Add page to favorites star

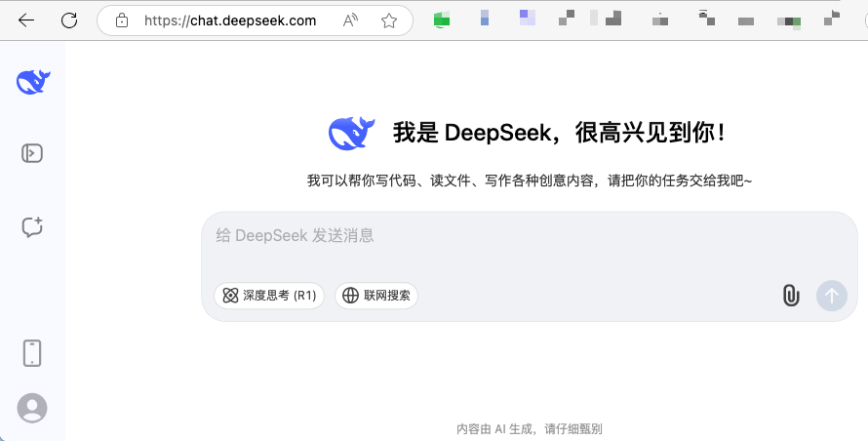[x=389, y=21]
